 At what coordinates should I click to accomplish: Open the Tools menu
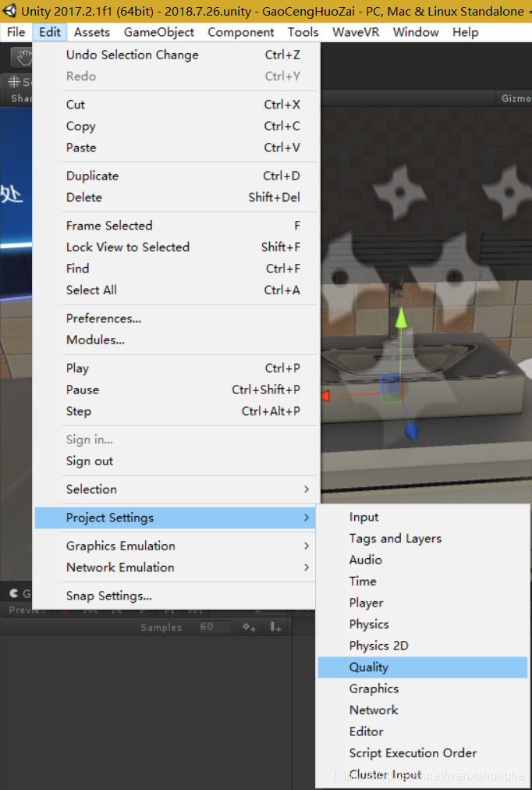[303, 32]
